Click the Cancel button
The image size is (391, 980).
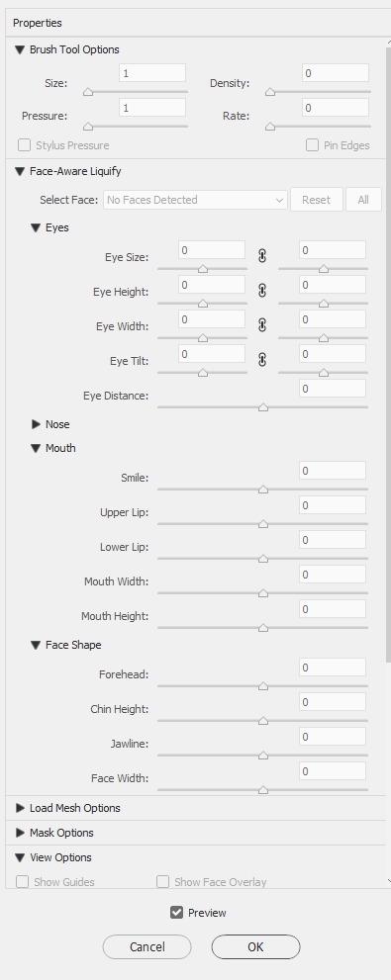(x=147, y=947)
